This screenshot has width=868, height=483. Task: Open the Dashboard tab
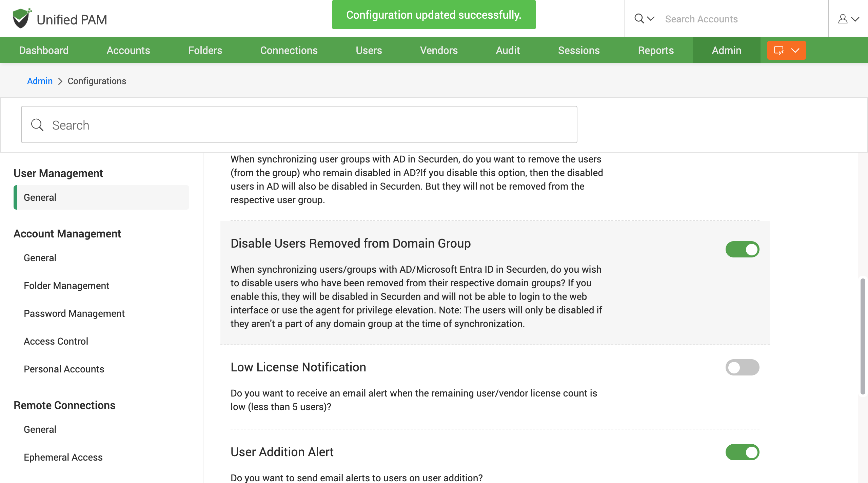[x=44, y=50]
